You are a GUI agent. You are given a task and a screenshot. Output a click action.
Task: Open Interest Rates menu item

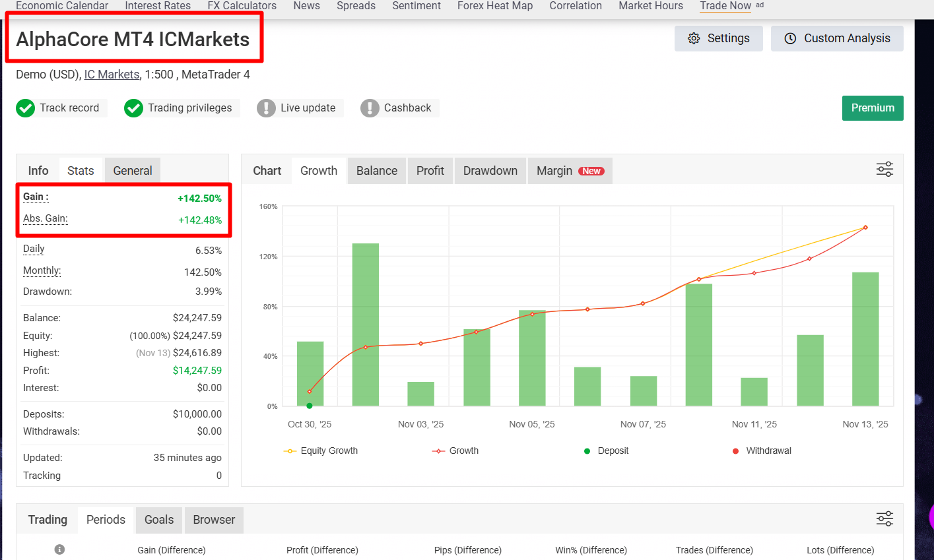pyautogui.click(x=158, y=6)
